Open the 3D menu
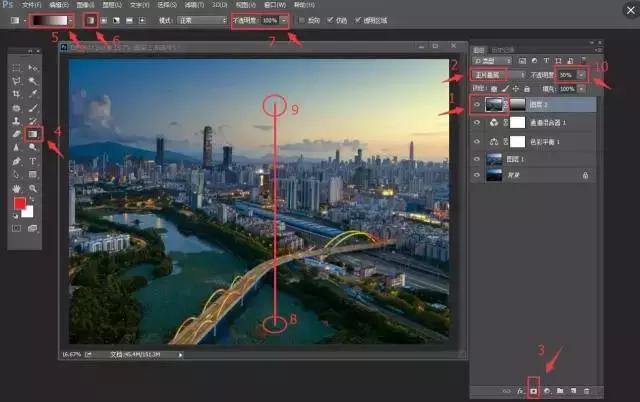640x402 pixels. point(218,4)
